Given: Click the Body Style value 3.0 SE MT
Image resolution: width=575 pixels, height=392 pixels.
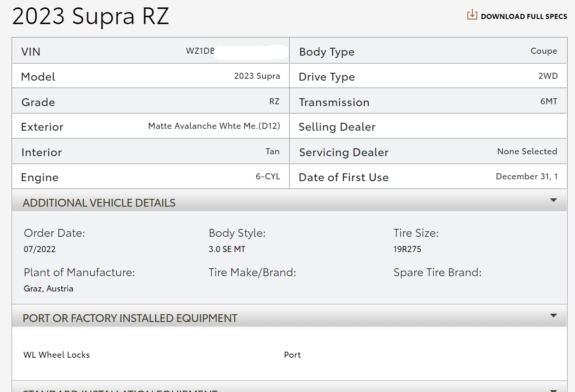Looking at the screenshot, I should tap(227, 249).
